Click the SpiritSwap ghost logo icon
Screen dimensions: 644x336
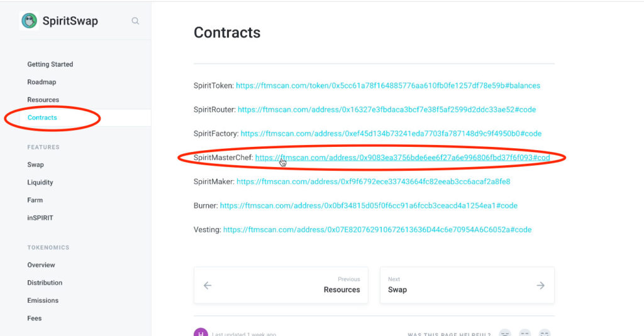[29, 21]
